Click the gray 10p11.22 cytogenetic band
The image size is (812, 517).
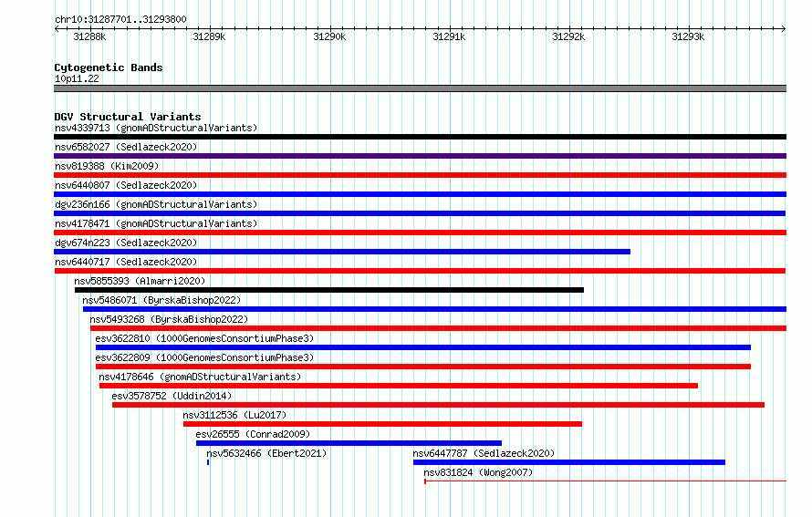(420, 88)
